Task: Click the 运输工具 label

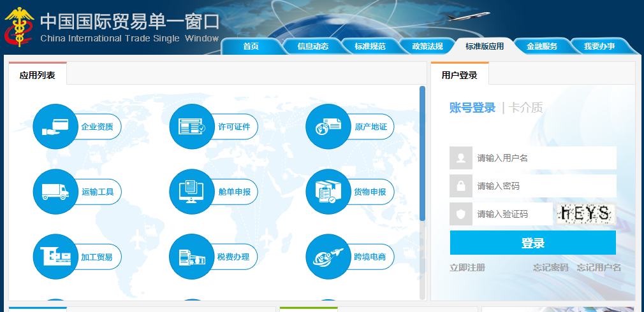Action: [x=98, y=192]
